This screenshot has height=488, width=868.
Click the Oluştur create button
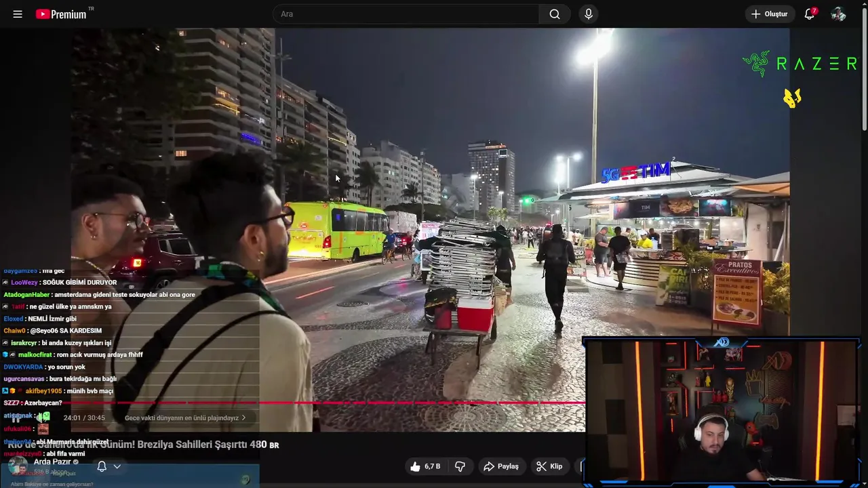coord(770,14)
